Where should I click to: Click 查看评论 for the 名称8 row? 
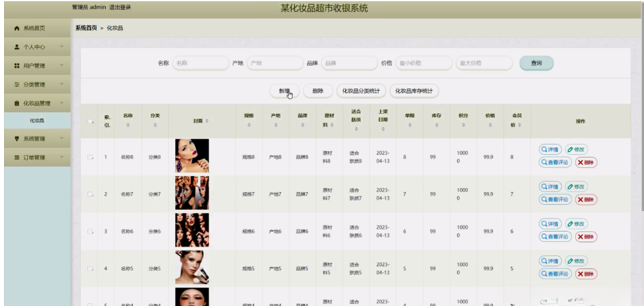(x=555, y=162)
